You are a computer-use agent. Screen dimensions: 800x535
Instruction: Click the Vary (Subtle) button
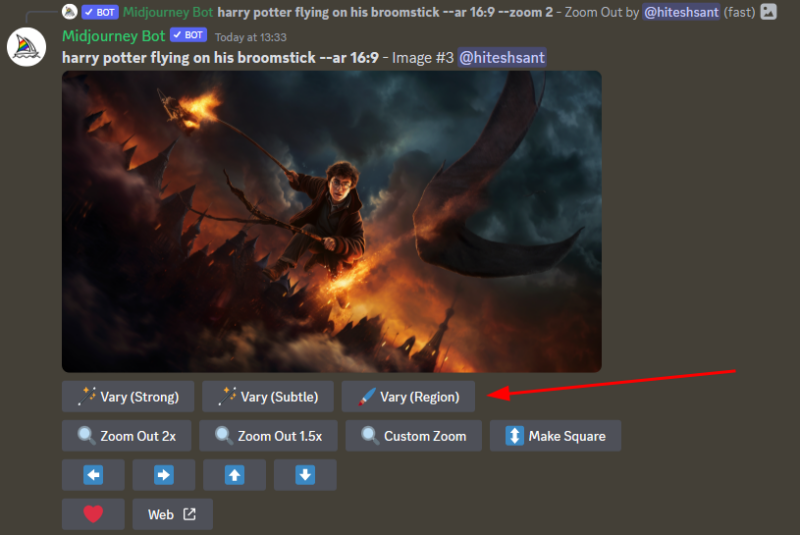click(268, 396)
